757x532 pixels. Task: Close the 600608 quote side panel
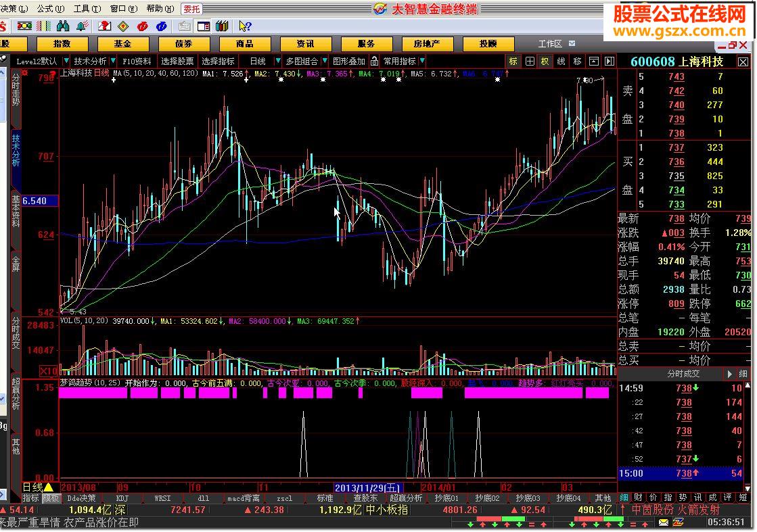pyautogui.click(x=743, y=62)
